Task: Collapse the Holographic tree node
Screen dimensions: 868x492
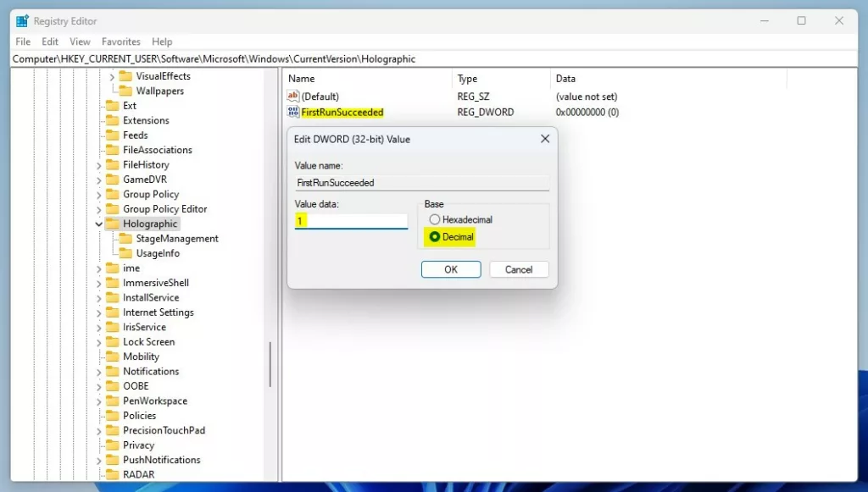Action: [x=99, y=224]
